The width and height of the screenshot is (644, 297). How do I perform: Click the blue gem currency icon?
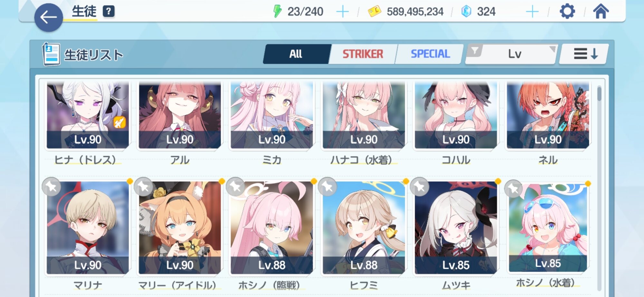[466, 12]
